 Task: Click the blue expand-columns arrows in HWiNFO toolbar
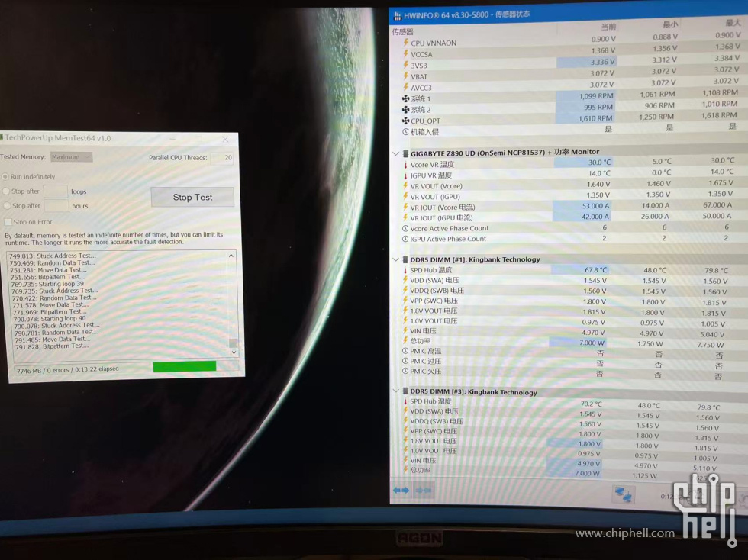point(401,490)
